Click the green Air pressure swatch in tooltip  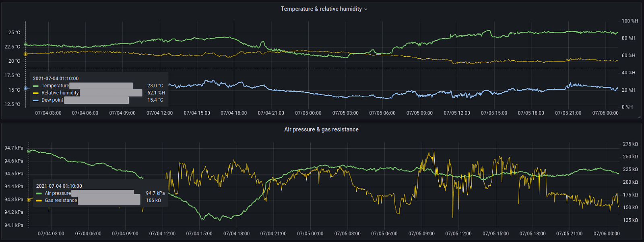coord(39,193)
